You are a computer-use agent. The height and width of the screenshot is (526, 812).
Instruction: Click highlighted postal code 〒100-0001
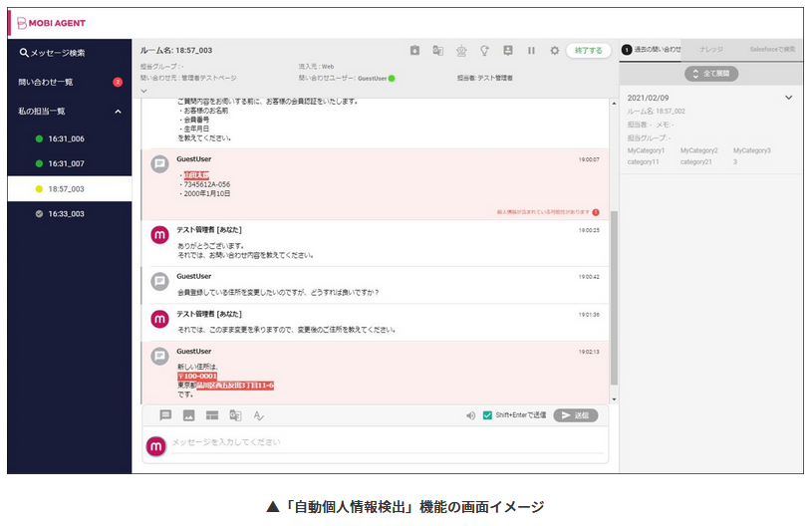(x=197, y=377)
